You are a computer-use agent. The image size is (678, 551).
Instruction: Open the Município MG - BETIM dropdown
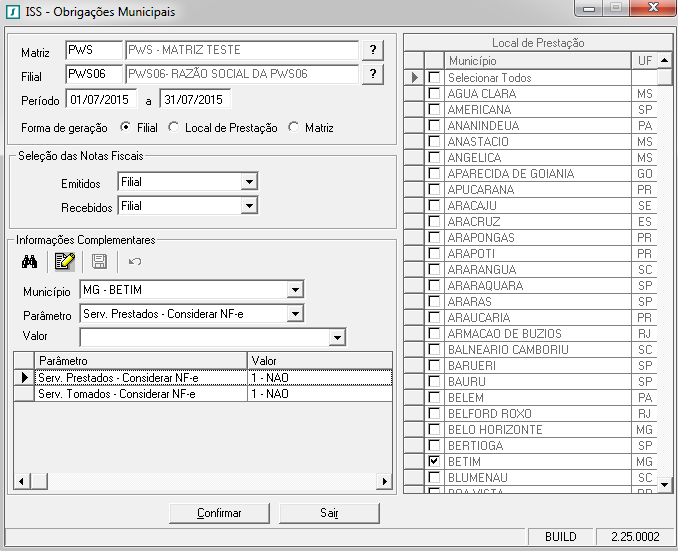(x=295, y=290)
